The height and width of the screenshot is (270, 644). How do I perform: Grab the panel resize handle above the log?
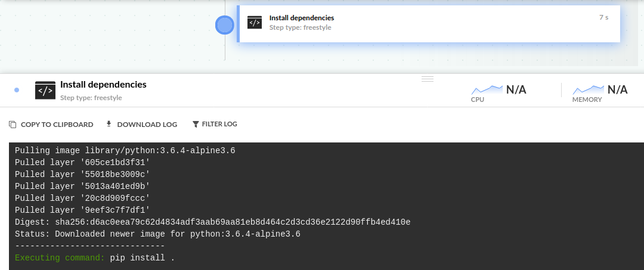coord(428,79)
